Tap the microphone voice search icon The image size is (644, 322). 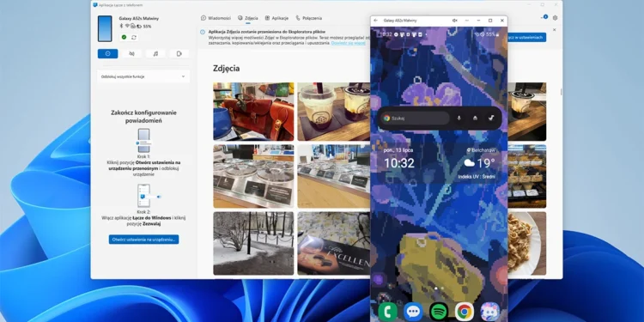pos(459,118)
